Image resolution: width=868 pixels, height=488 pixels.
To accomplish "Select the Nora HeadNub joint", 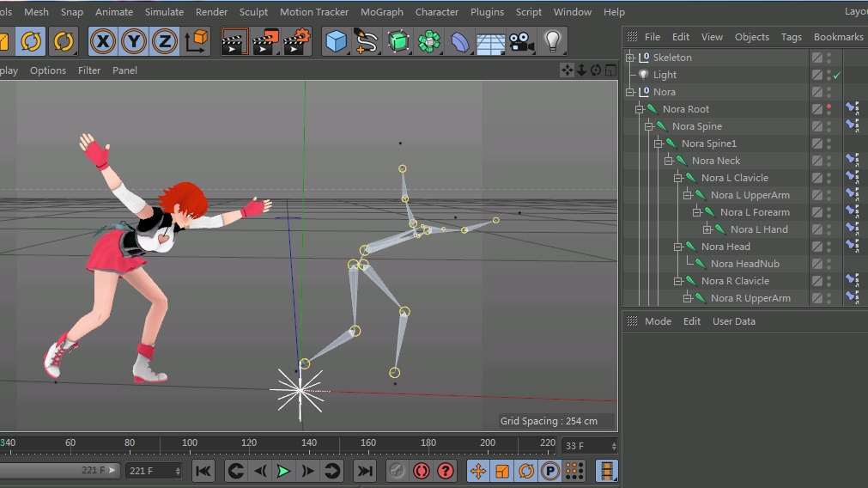I will click(x=745, y=264).
